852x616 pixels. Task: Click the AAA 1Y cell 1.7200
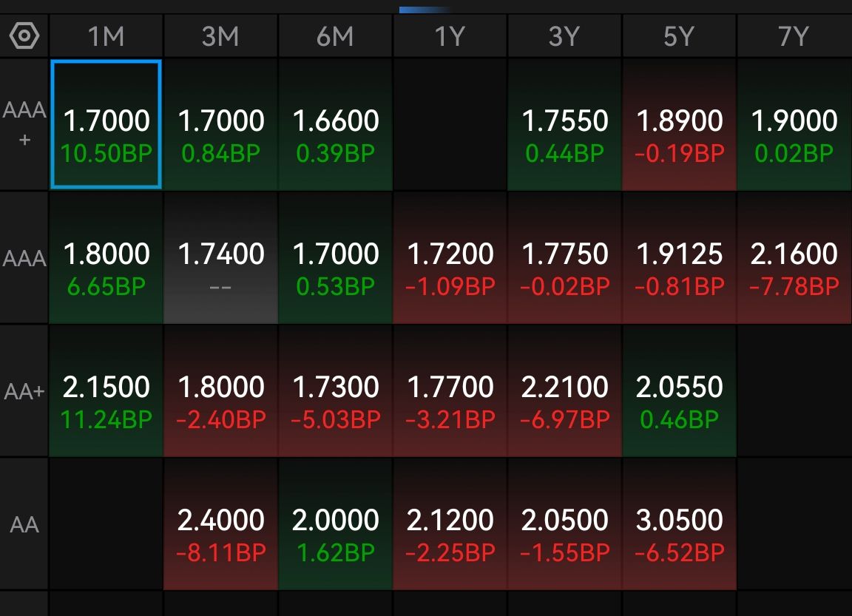450,258
